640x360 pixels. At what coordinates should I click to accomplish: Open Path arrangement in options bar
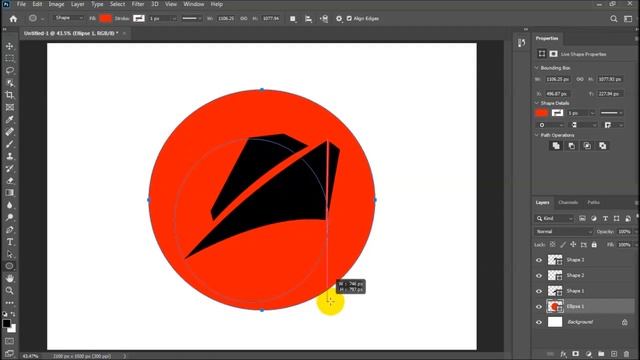pyautogui.click(x=324, y=19)
